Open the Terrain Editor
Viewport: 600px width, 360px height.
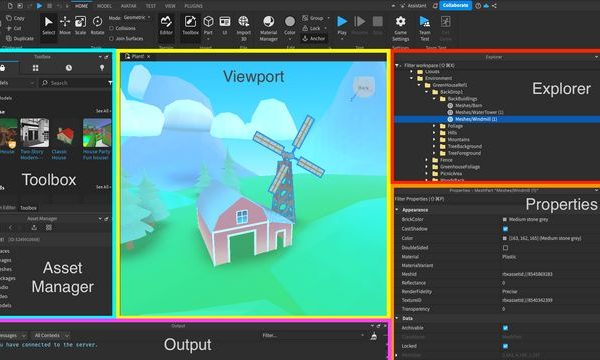[x=166, y=25]
